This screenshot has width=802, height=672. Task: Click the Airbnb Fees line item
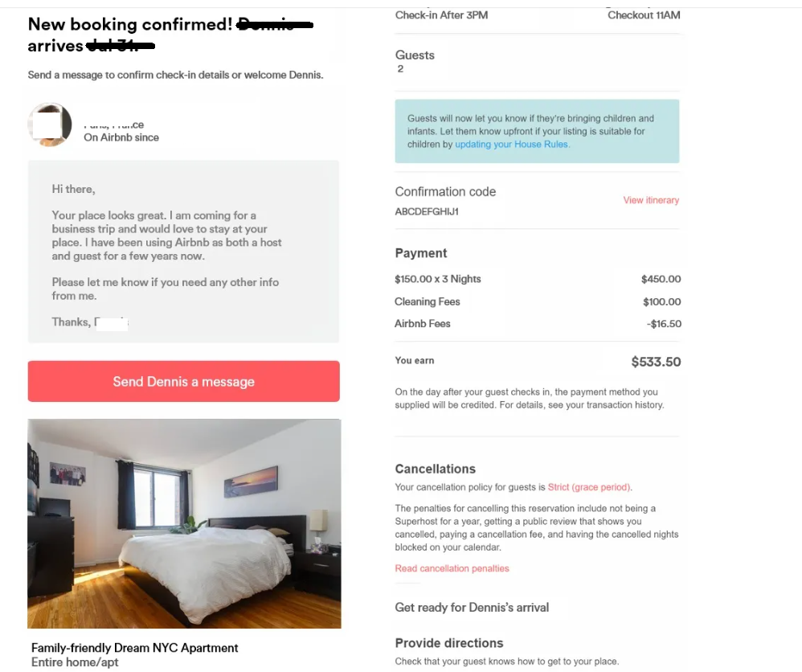tap(538, 323)
